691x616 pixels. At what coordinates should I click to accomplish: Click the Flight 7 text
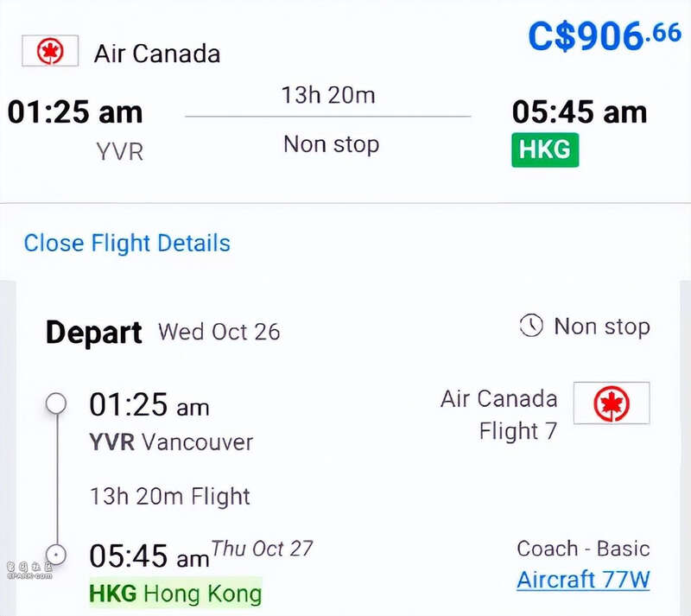[x=518, y=431]
